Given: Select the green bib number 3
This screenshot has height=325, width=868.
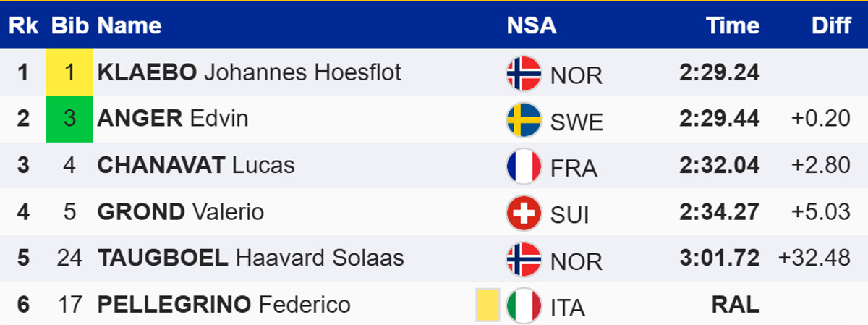Looking at the screenshot, I should point(69,119).
